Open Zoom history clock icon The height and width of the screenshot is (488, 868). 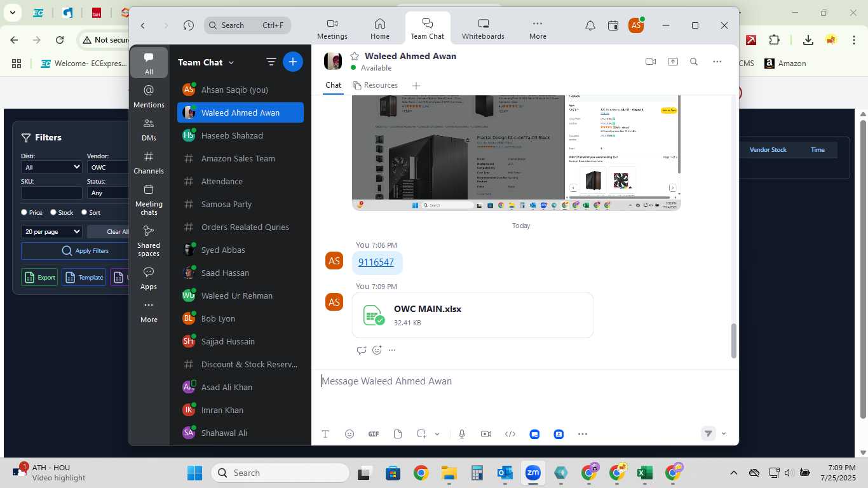click(x=188, y=25)
